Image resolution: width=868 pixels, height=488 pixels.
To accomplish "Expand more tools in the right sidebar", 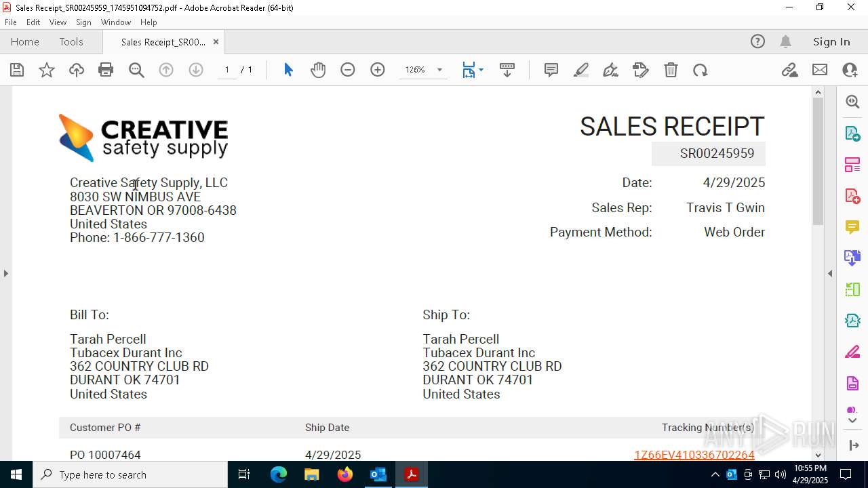I will pyautogui.click(x=852, y=420).
